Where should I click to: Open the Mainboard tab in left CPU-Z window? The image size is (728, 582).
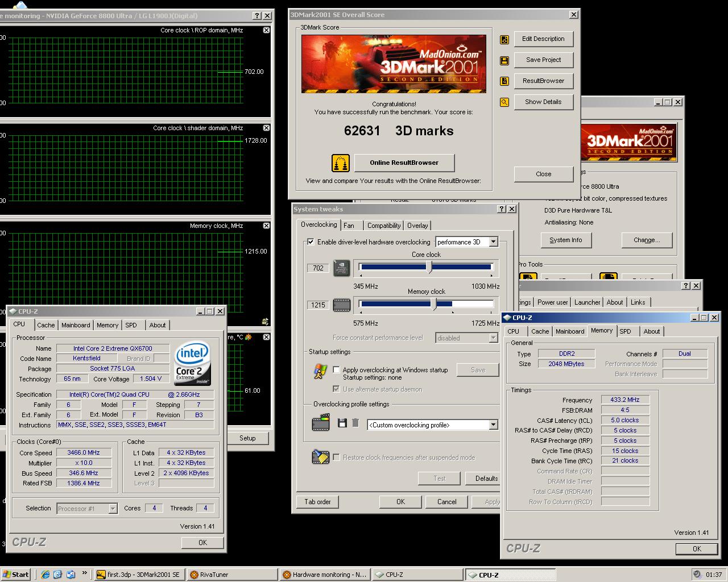tap(76, 325)
